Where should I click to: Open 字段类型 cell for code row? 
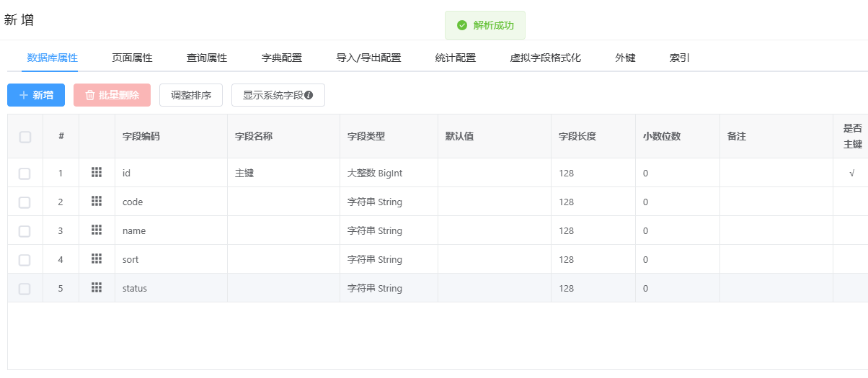388,202
